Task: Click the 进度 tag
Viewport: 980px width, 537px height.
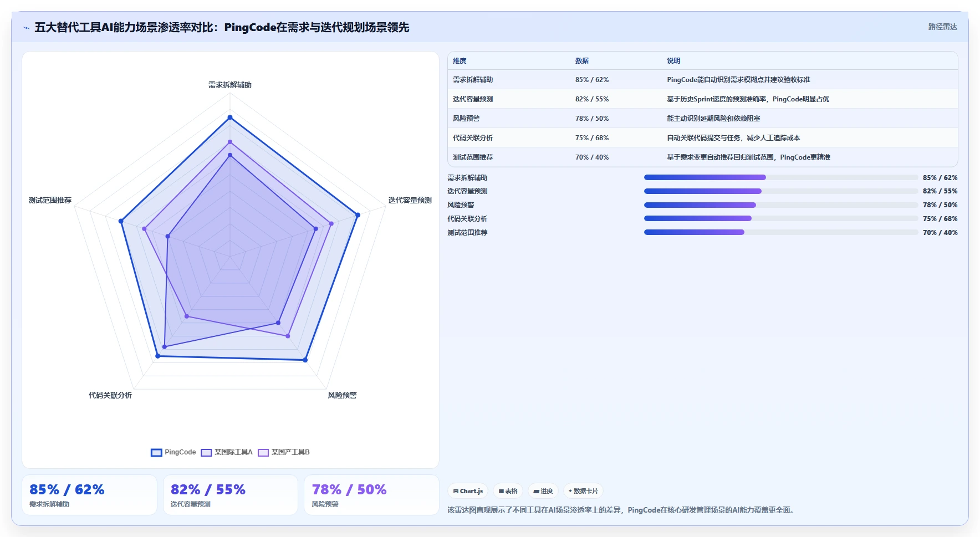Action: (543, 491)
